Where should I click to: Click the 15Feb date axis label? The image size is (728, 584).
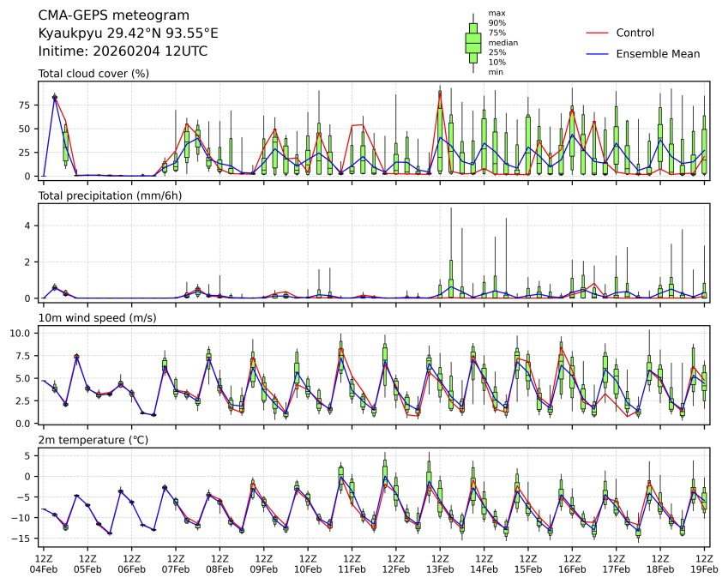point(528,569)
